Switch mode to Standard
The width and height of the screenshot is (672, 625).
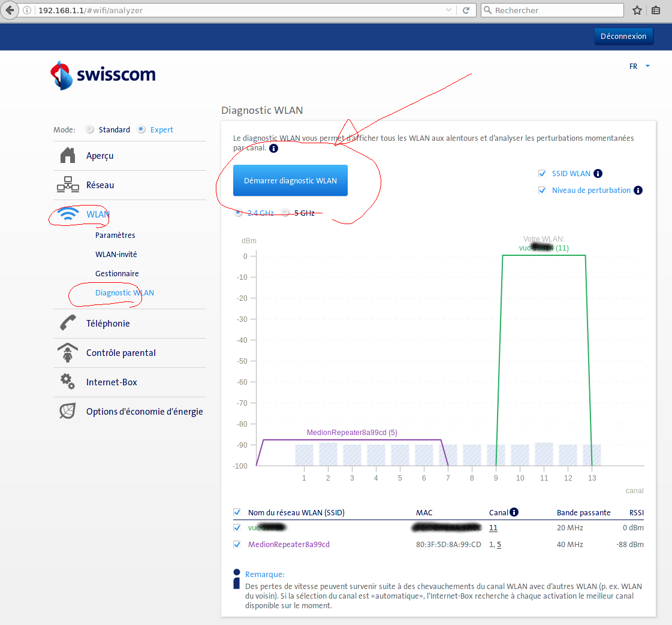[90, 129]
